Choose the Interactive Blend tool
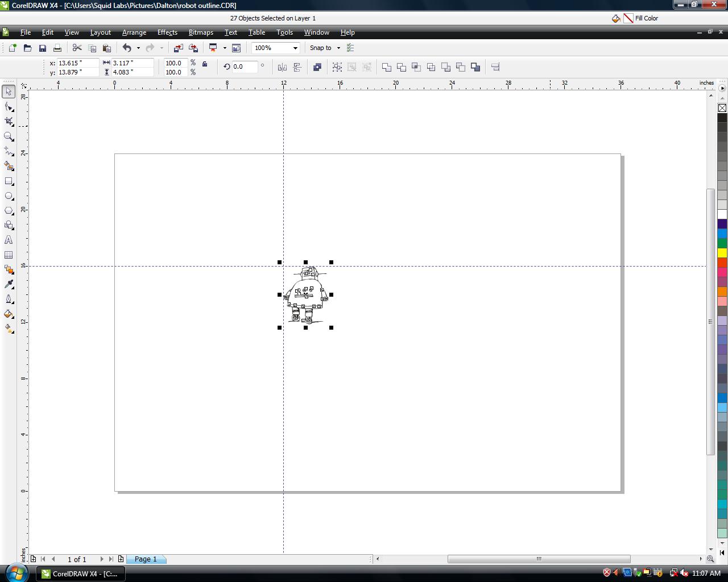The height and width of the screenshot is (582, 728). [x=9, y=269]
